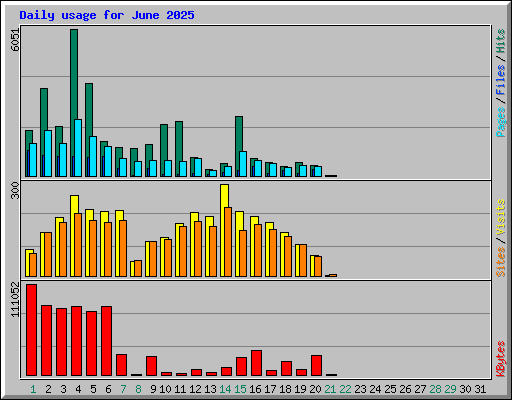Click the yellow Visits bar for day 20

tap(312, 266)
